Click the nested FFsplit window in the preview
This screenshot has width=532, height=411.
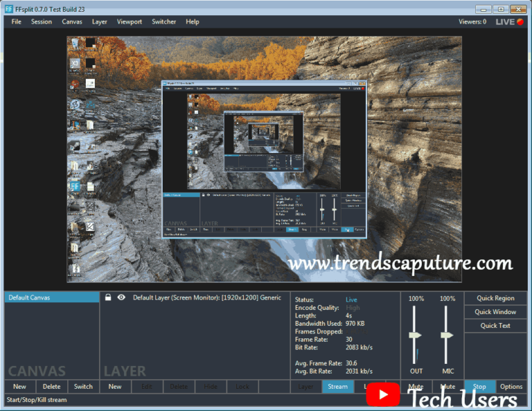[x=264, y=159]
